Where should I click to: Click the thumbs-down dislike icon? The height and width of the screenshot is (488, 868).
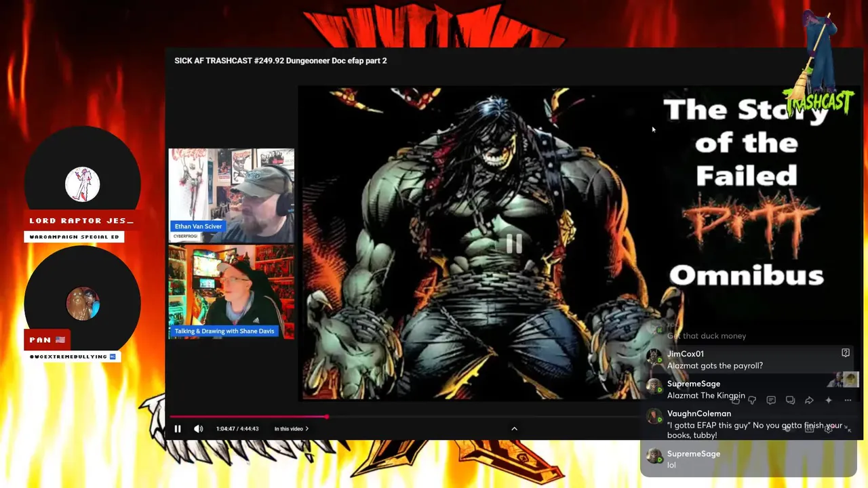click(752, 401)
